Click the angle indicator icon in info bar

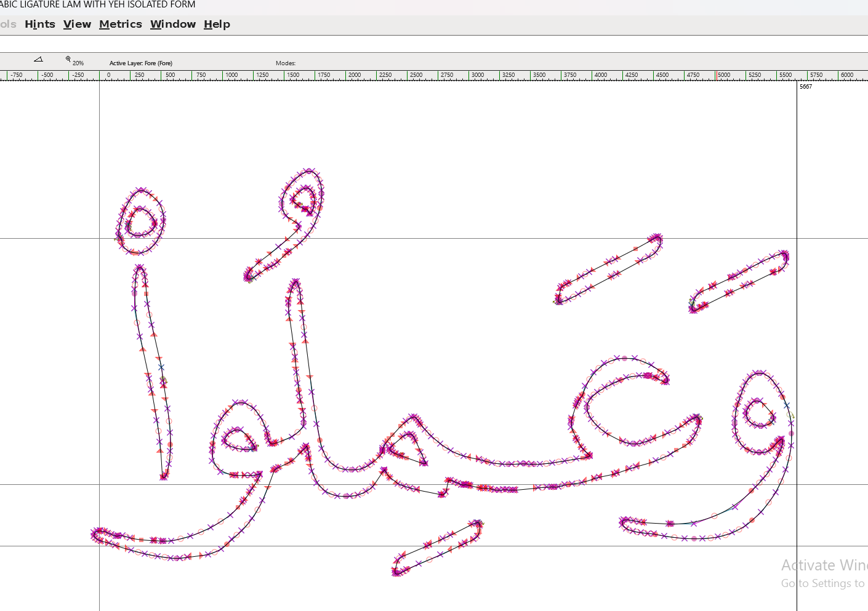[38, 60]
